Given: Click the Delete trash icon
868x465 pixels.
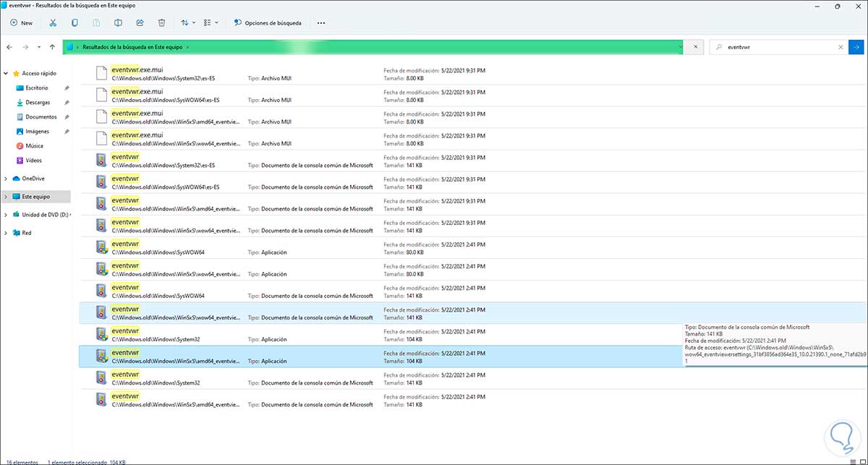Looking at the screenshot, I should 161,23.
